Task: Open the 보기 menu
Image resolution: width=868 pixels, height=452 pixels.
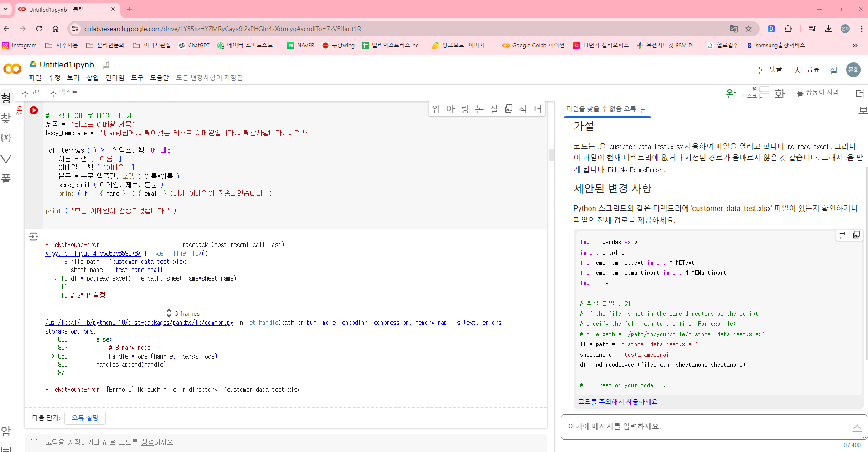Action: 73,77
